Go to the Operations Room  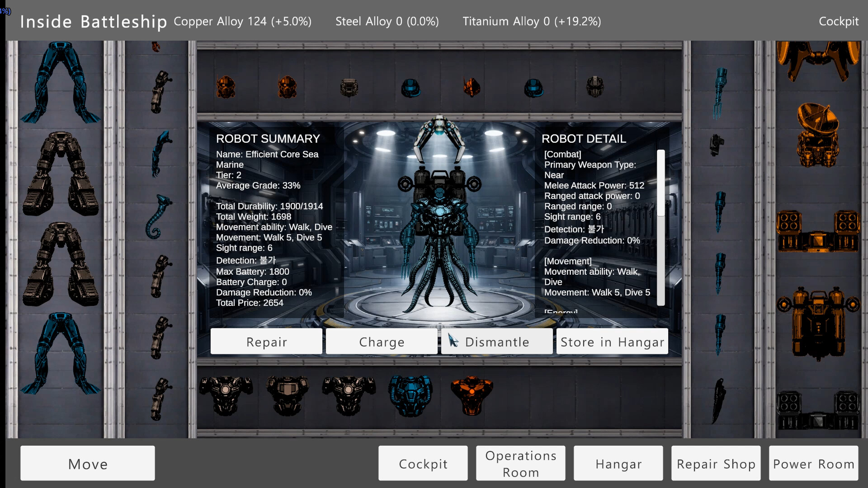tap(521, 464)
